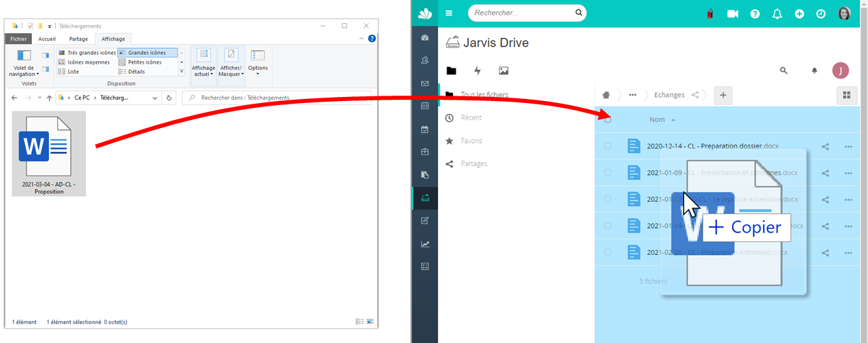The image size is (868, 343).
Task: Select Très grandes icônes layout in Explorer
Action: click(x=87, y=53)
